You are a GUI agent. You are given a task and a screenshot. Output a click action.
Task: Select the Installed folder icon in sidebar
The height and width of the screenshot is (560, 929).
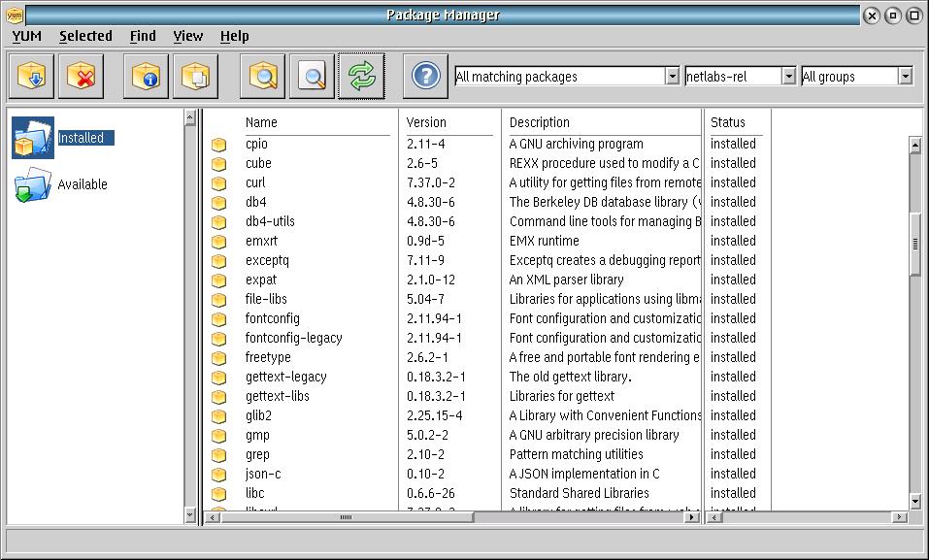point(33,138)
